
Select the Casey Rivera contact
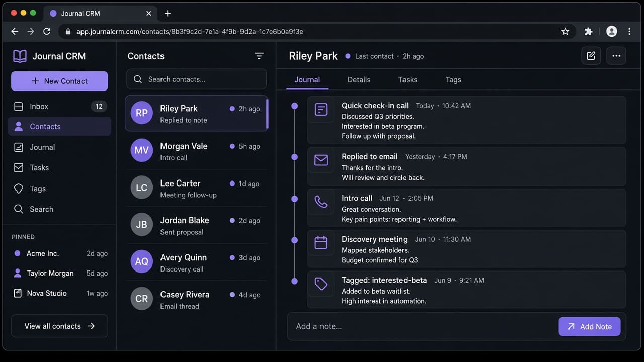(x=196, y=299)
